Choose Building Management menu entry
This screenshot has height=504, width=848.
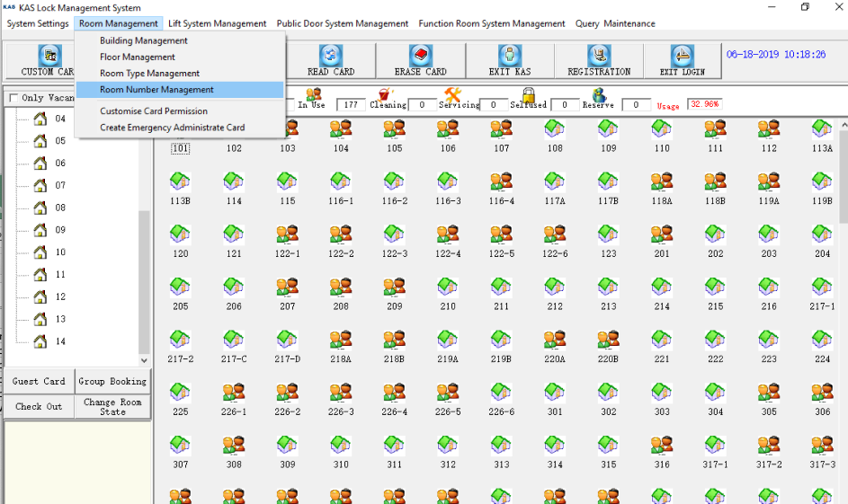point(180,40)
